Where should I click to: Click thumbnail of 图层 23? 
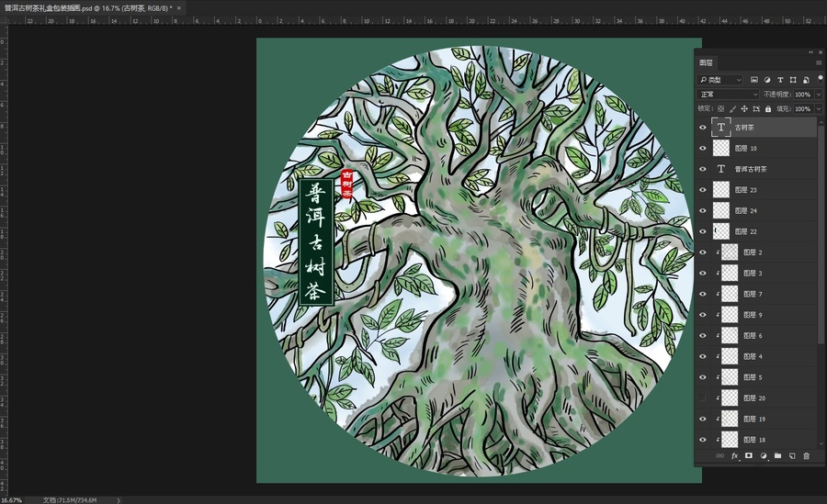pos(721,190)
